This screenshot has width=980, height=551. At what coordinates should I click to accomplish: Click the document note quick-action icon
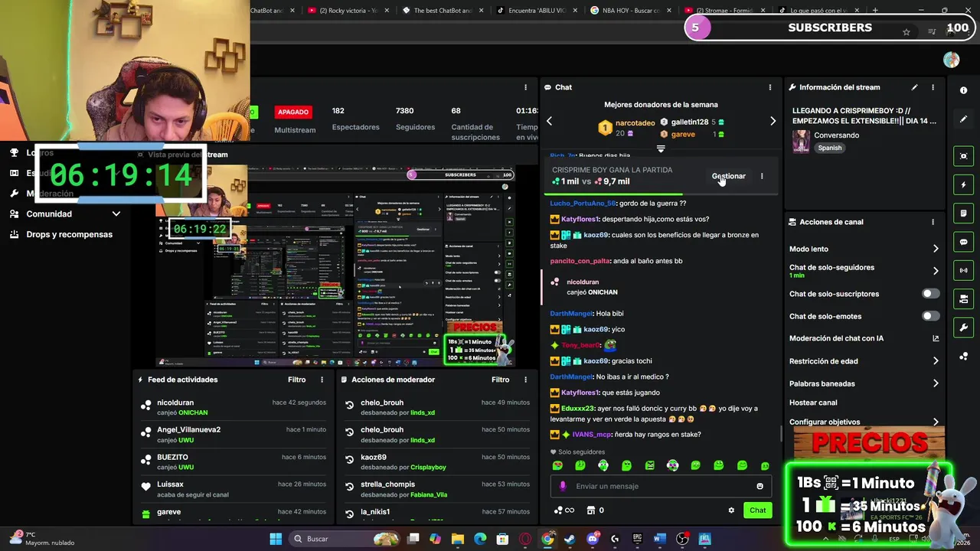(963, 213)
